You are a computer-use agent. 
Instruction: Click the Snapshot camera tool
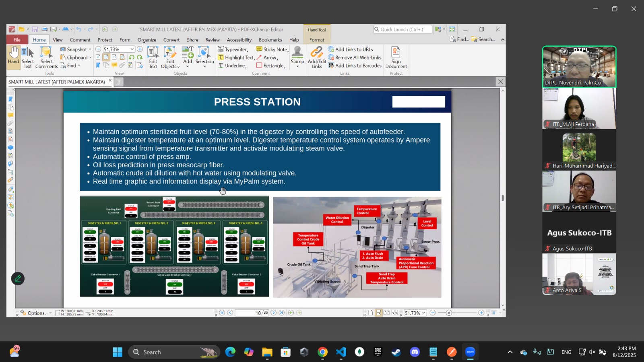(73, 49)
